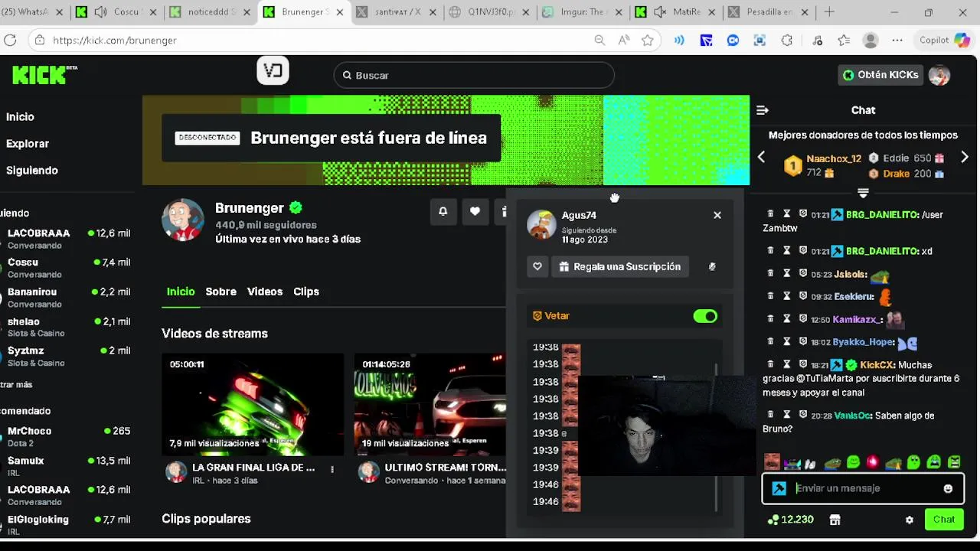
Task: Open browser settings ellipsis menu
Action: pos(897,40)
